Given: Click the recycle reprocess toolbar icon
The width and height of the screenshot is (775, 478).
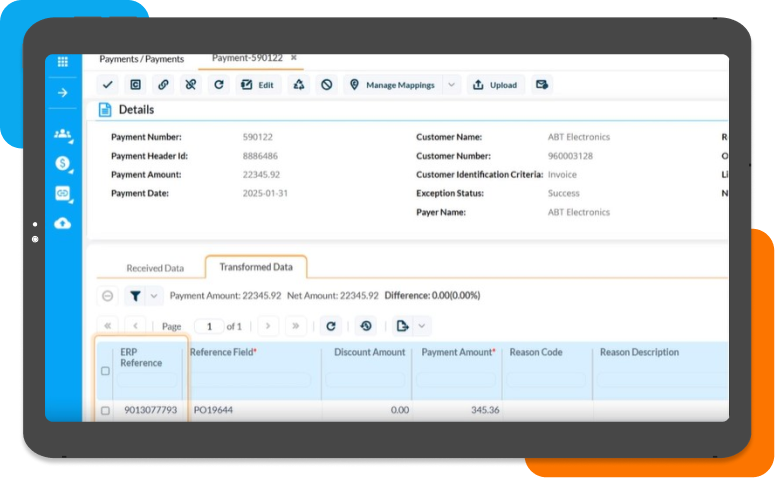Looking at the screenshot, I should (299, 85).
